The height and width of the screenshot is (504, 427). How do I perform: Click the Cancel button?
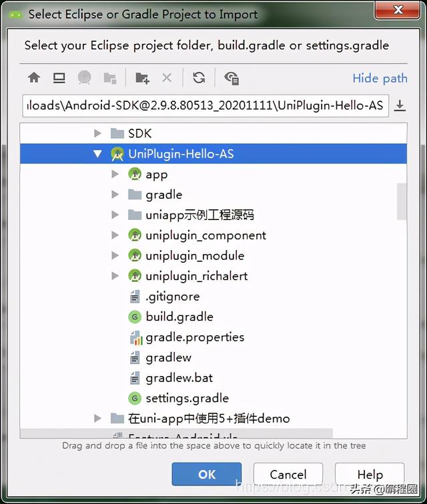click(288, 474)
